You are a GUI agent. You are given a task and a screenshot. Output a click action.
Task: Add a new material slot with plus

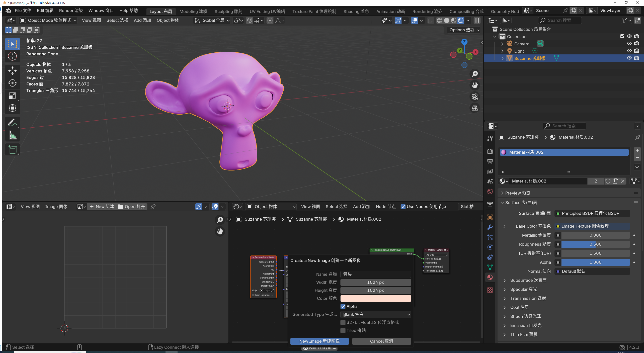click(x=637, y=150)
